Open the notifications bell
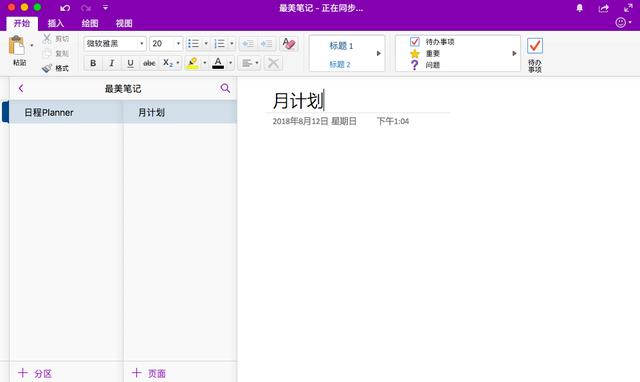Viewport: 640px width, 382px height. (580, 8)
